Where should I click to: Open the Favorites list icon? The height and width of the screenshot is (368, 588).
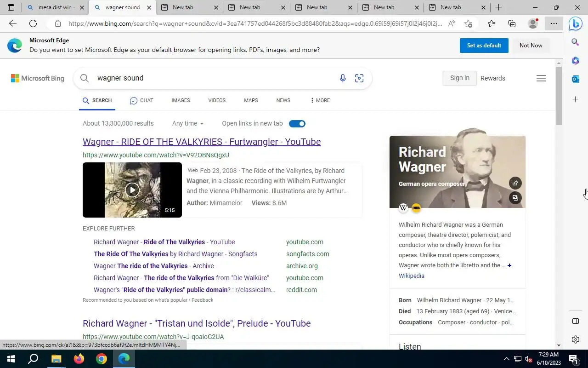492,23
